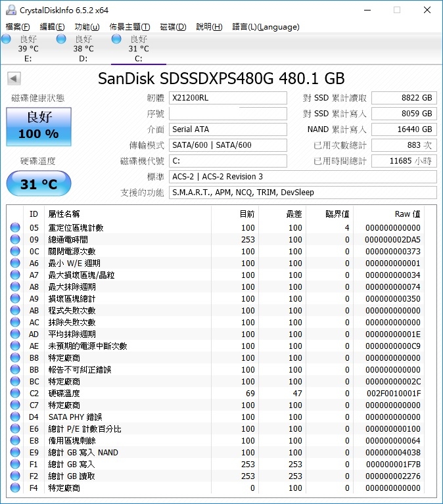Click the 臨界值 column header
The width and height of the screenshot is (443, 504).
click(329, 214)
